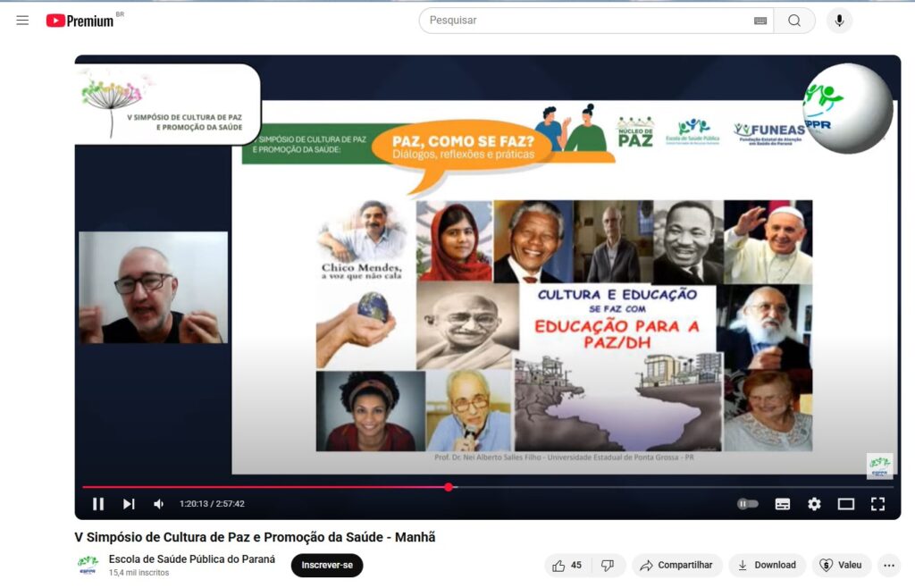Pause the video playback
The image size is (915, 588).
(x=98, y=504)
